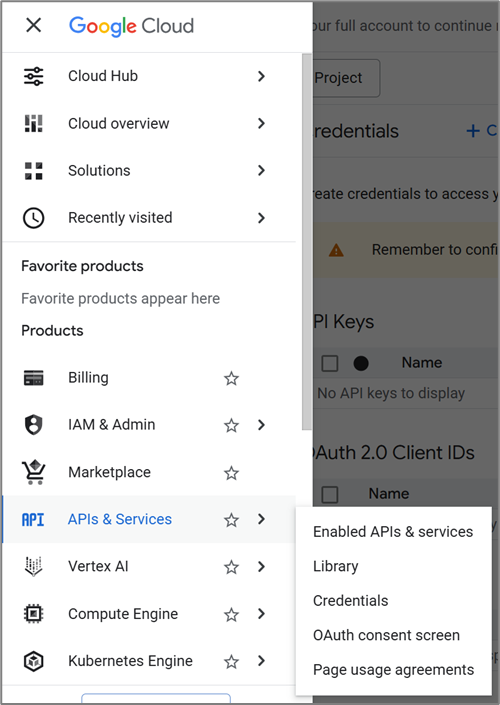Viewport: 500px width, 705px height.
Task: Go to IAM & Admin product
Action: (x=112, y=425)
